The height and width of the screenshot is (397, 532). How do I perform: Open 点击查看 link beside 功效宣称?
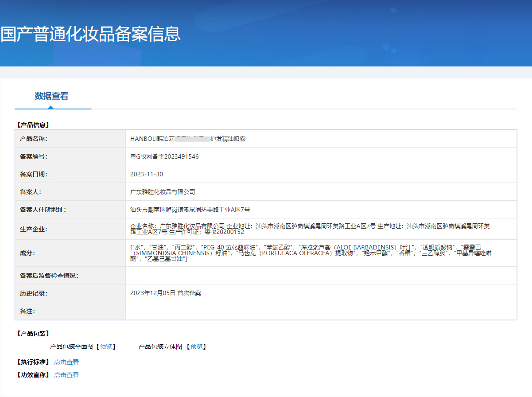pos(66,375)
